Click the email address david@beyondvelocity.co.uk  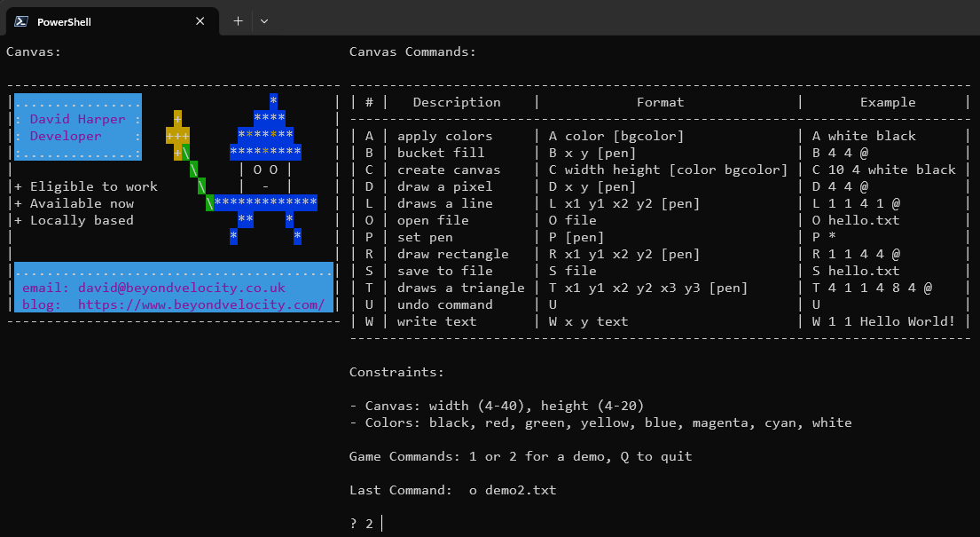coord(181,288)
